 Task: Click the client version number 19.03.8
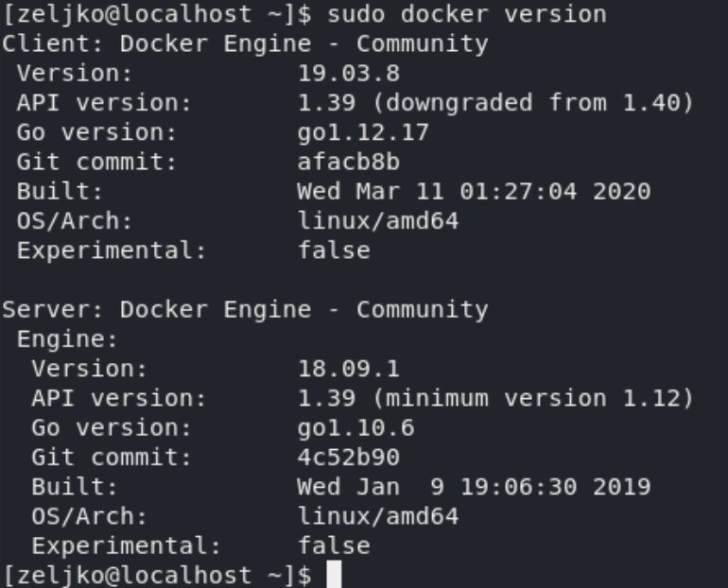349,74
